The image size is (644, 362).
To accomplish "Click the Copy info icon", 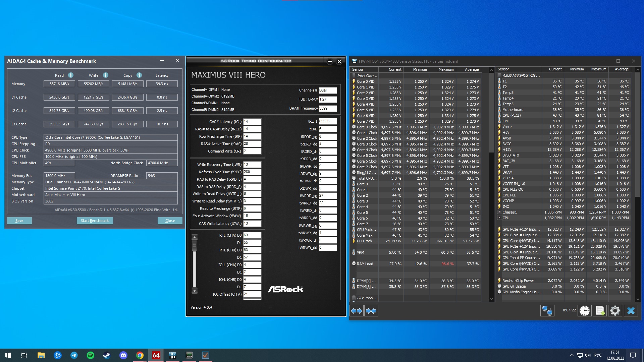I will [139, 75].
